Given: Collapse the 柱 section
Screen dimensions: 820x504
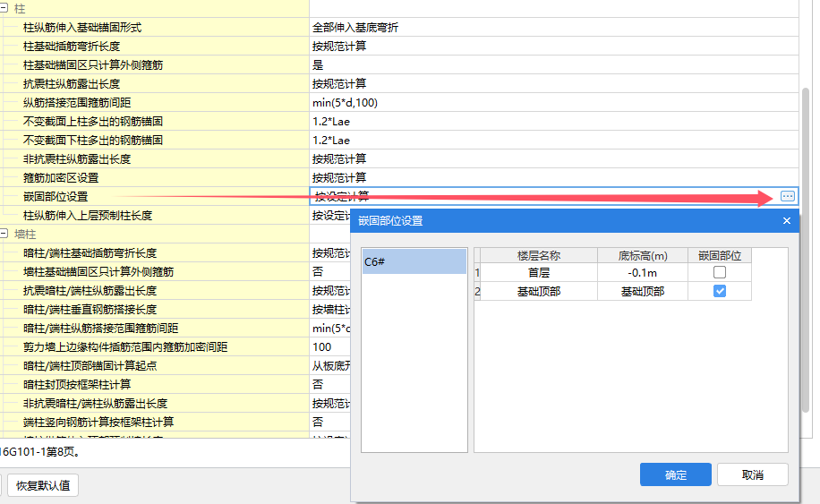Looking at the screenshot, I should click(x=4, y=8).
